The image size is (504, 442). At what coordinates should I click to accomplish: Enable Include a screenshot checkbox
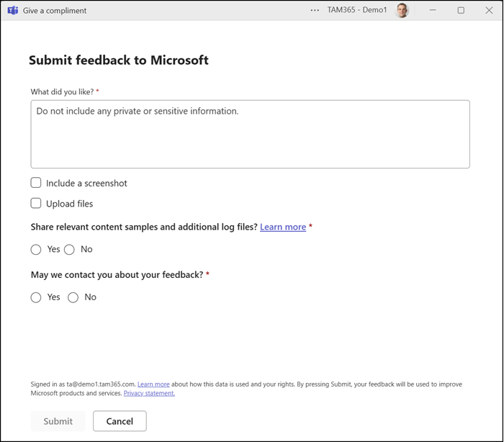pyautogui.click(x=36, y=183)
